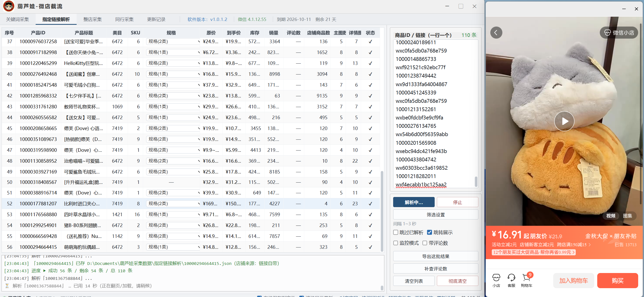Click the back arrow in the WeChat shop window
Image resolution: width=644 pixels, height=297 pixels.
[496, 33]
